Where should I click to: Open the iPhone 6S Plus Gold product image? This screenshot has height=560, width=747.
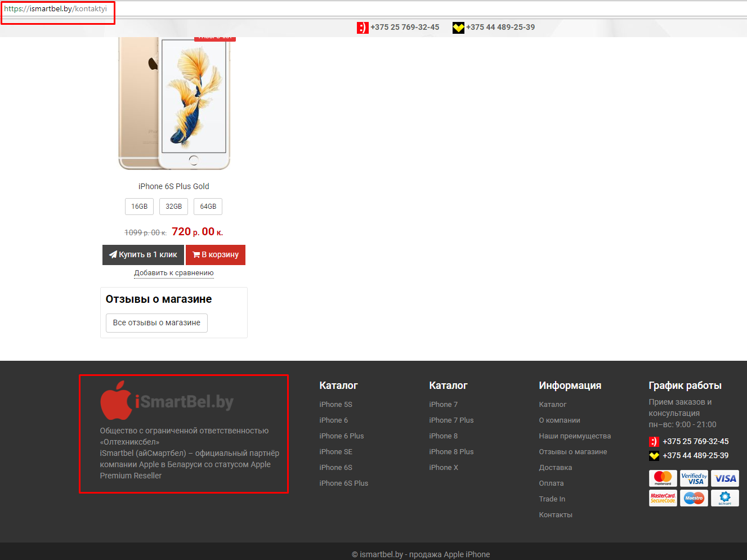click(174, 104)
